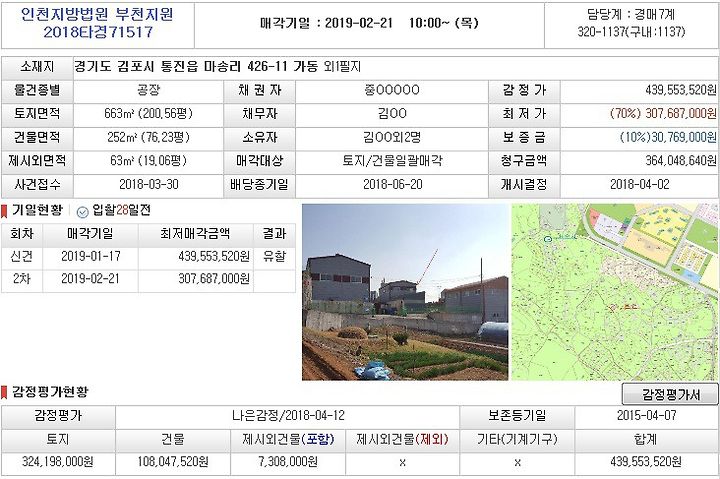Click case number 2018타경71517
The height and width of the screenshot is (479, 720).
coord(98,32)
